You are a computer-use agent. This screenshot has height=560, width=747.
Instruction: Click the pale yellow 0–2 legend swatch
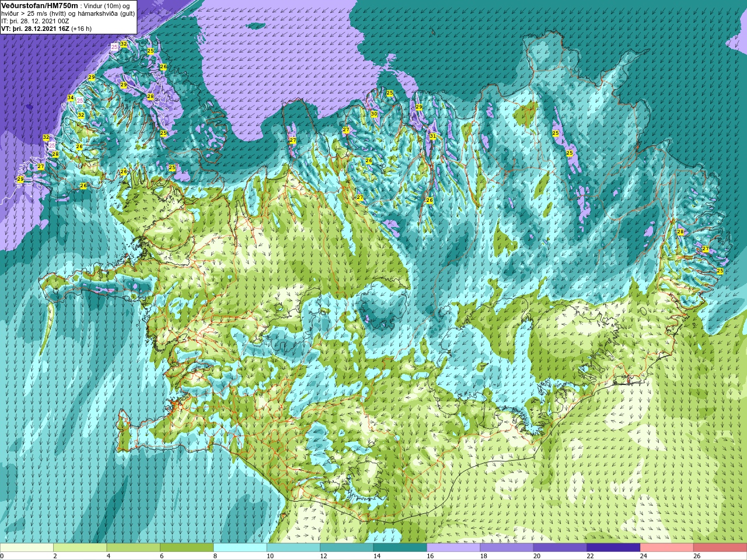27,548
